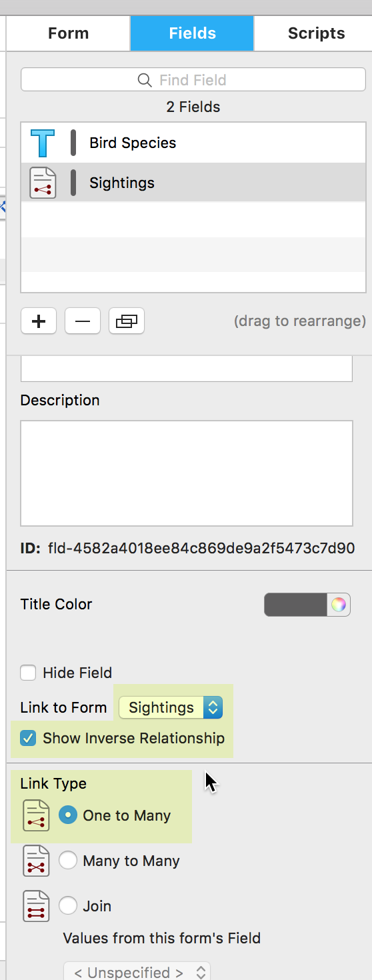Switch to the Form tab
Image resolution: width=372 pixels, height=980 pixels.
[68, 33]
